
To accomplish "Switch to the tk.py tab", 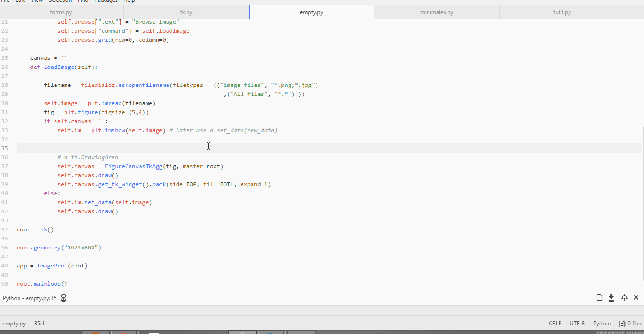I will point(186,12).
